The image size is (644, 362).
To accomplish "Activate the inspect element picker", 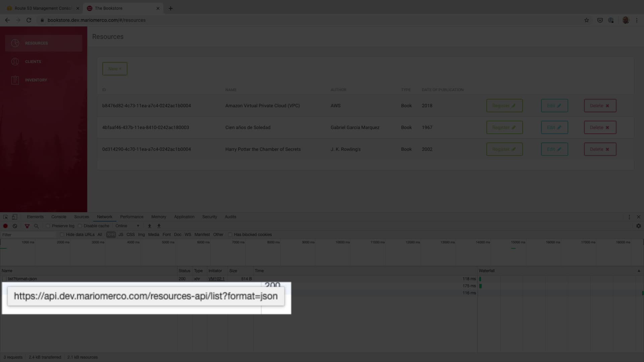I will pos(5,217).
